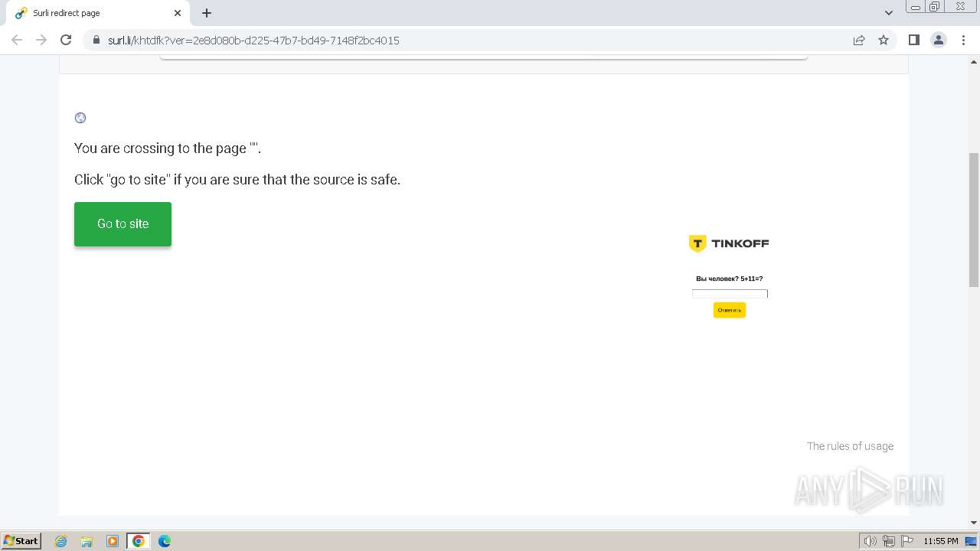980x551 pixels.
Task: Open the Chrome profile menu
Action: 939,40
